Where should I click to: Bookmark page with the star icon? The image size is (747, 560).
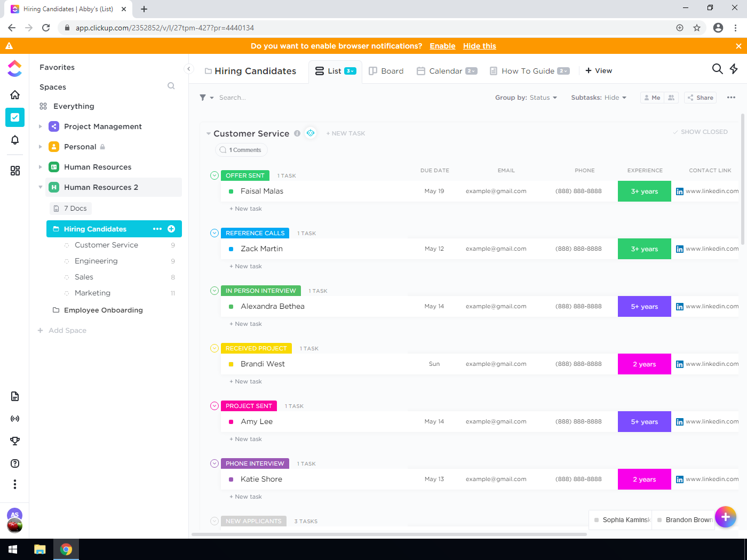[697, 28]
